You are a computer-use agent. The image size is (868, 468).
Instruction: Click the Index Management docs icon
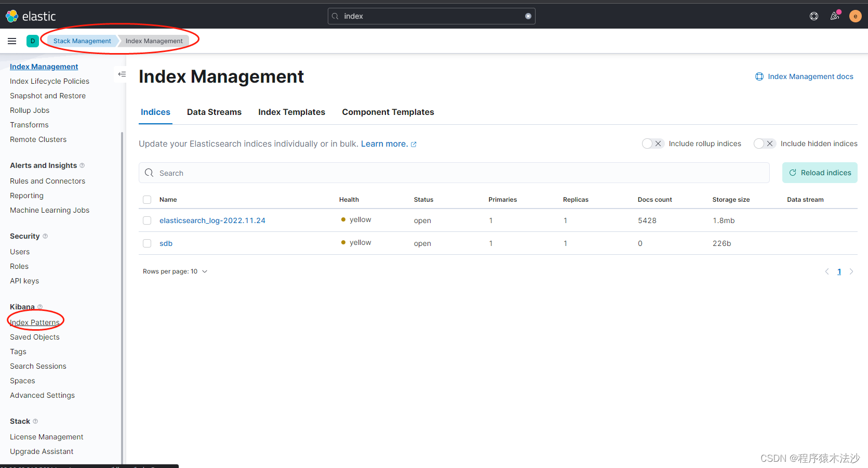759,76
